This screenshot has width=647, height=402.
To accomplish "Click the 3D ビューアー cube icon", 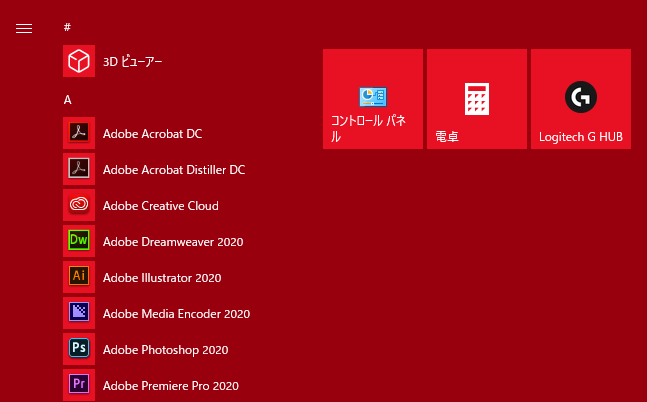I will [79, 61].
